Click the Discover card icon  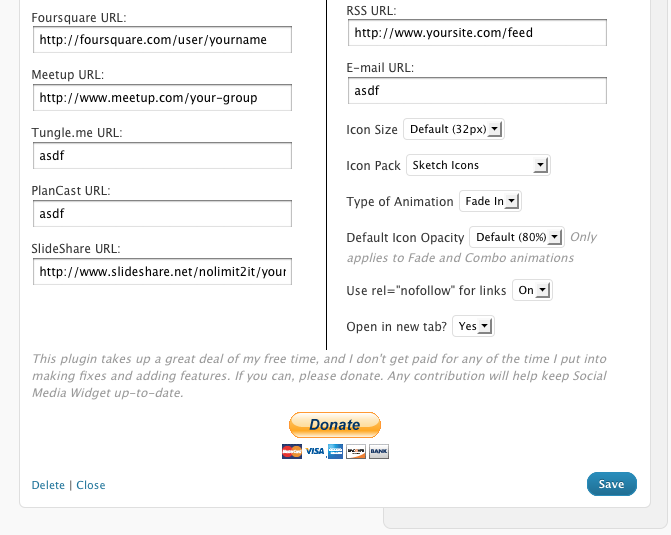(357, 452)
